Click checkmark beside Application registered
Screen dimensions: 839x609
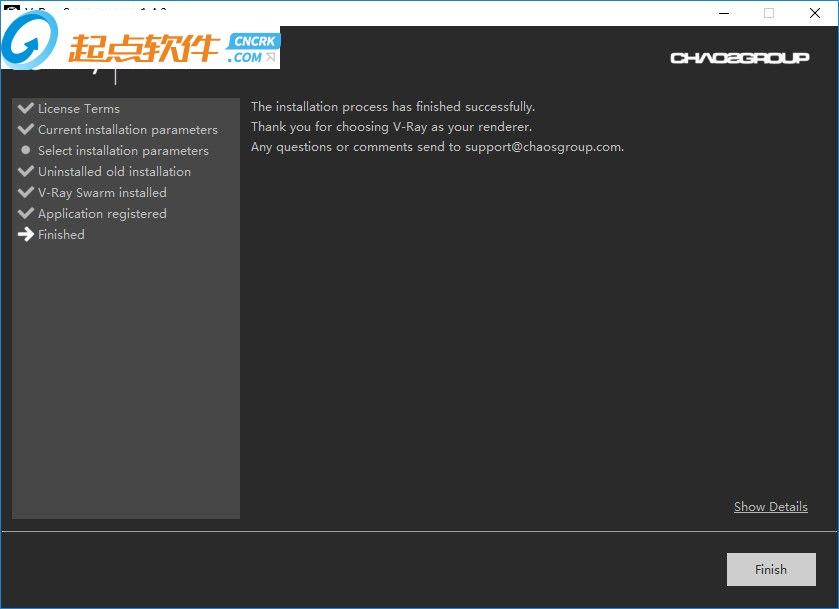point(26,213)
